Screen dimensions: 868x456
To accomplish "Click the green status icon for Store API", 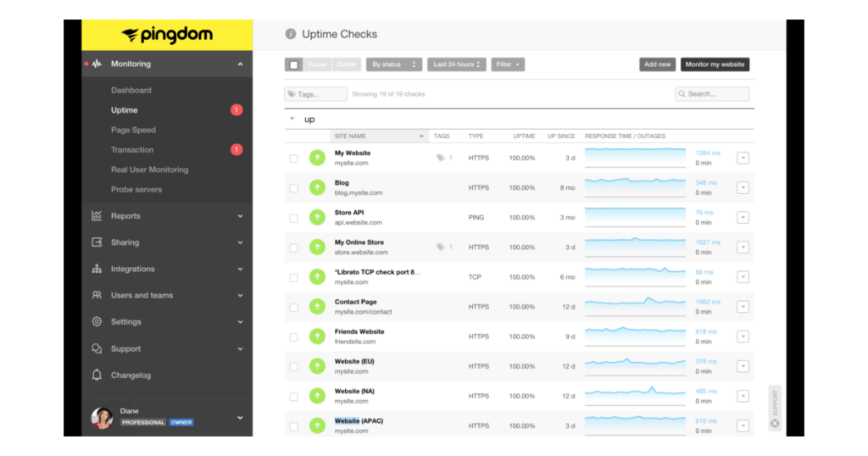I will tap(317, 218).
